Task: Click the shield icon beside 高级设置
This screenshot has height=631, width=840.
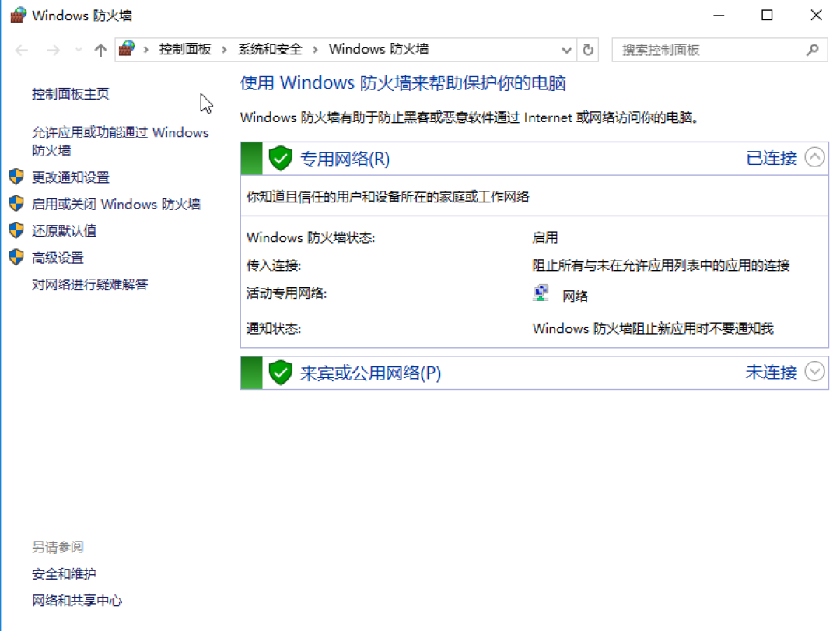Action: 16,257
